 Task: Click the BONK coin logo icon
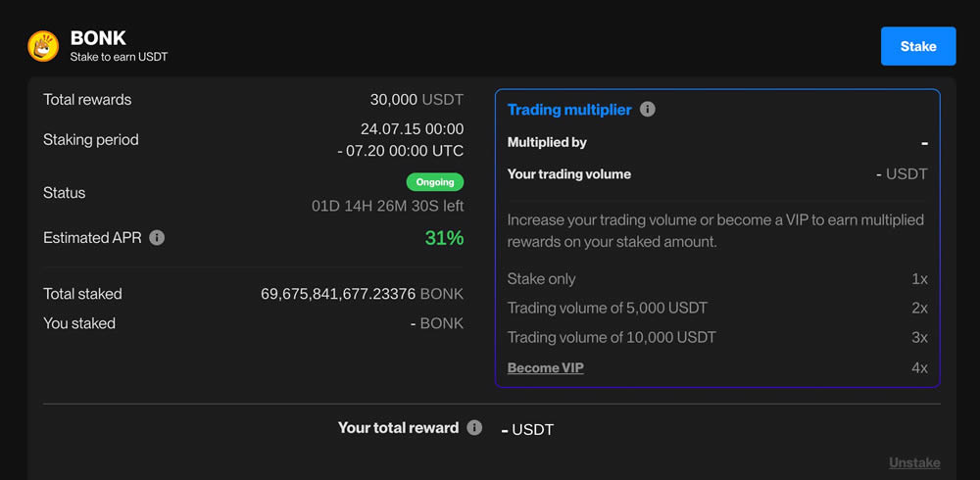[x=43, y=46]
